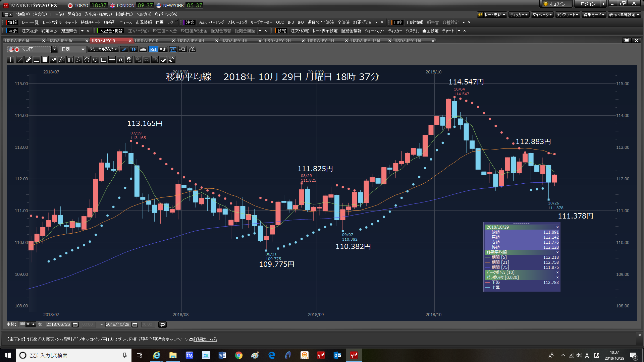Image resolution: width=644 pixels, height=362 pixels.
Task: Open the 照会(R) menu
Action: 74,14
